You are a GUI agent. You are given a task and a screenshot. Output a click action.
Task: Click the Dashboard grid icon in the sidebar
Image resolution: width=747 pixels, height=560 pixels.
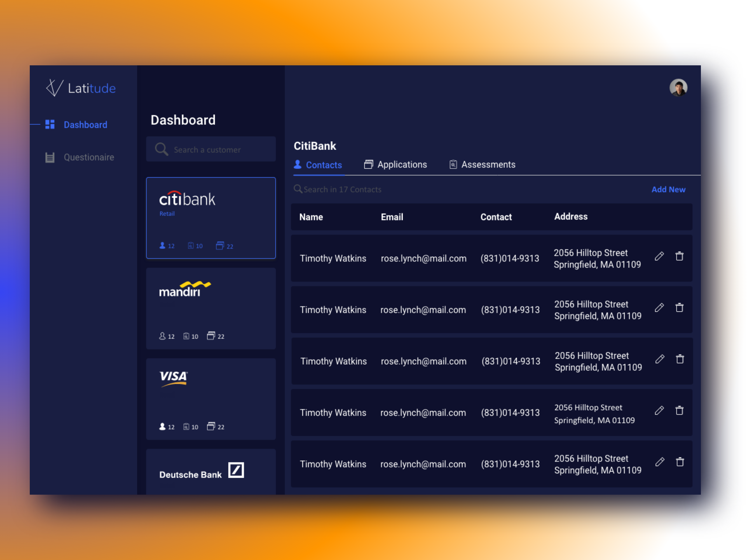[x=50, y=124]
